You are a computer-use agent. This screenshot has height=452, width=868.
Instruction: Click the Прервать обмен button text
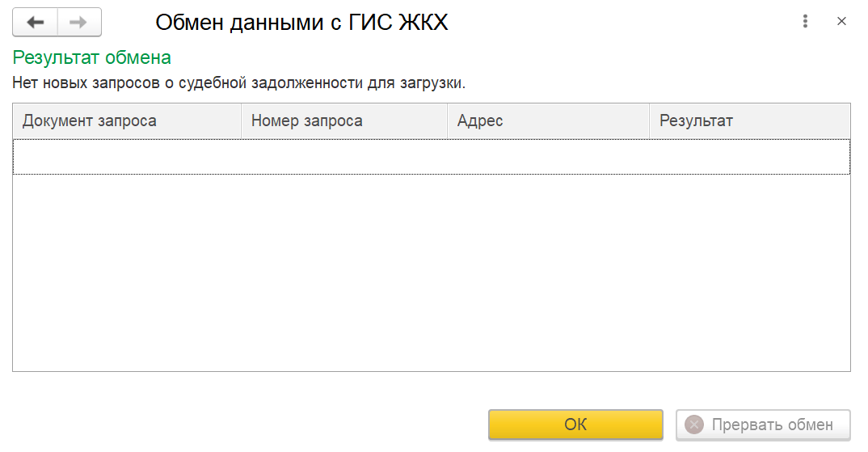(x=772, y=425)
